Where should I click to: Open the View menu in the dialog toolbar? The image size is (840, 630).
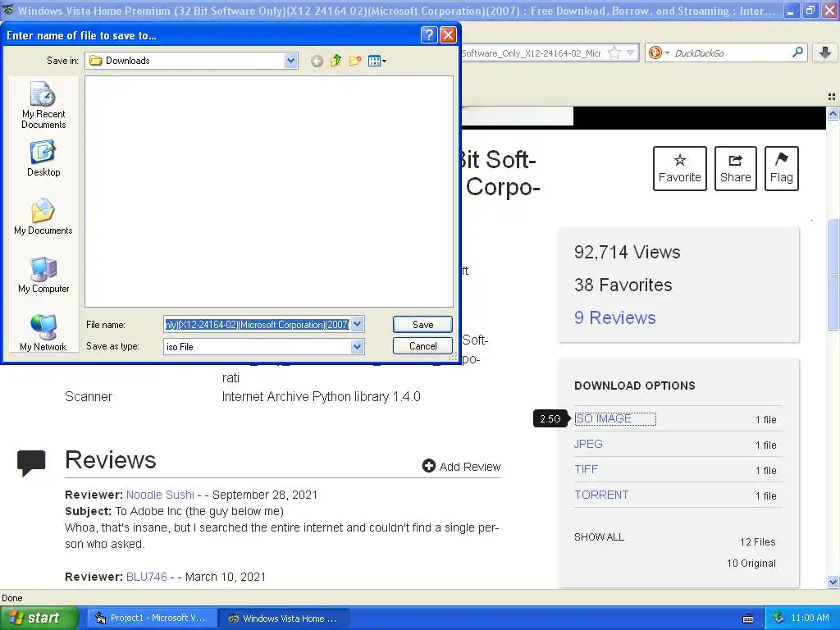(377, 61)
